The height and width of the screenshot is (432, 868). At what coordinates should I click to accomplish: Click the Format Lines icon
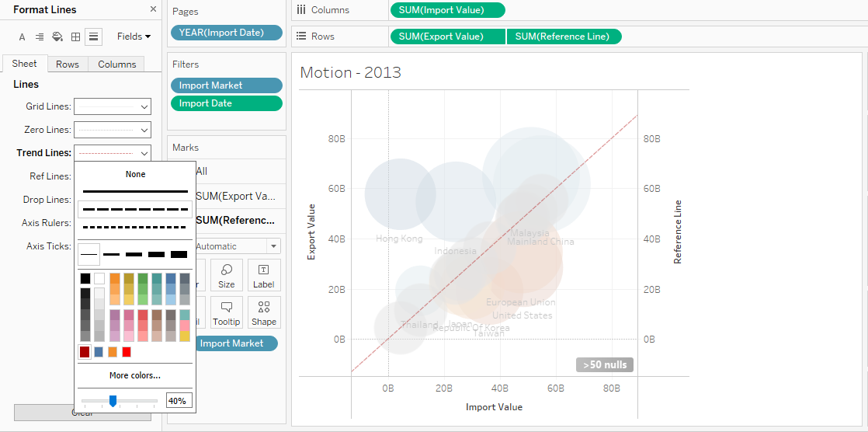93,37
